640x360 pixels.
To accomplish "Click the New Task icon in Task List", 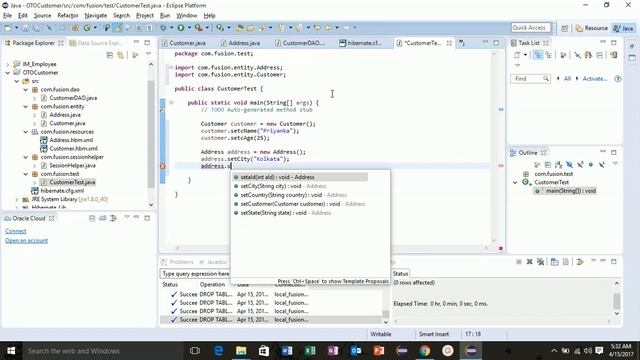I will [517, 55].
